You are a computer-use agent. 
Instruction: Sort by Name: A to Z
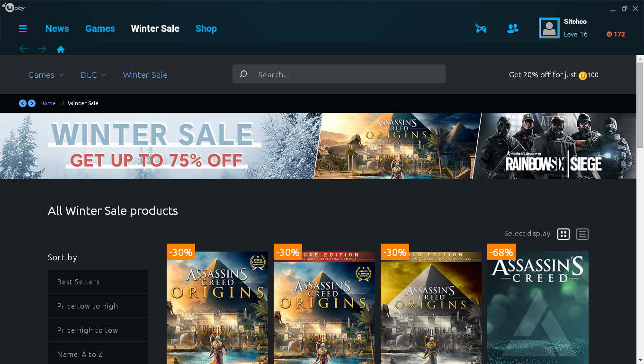pos(98,354)
